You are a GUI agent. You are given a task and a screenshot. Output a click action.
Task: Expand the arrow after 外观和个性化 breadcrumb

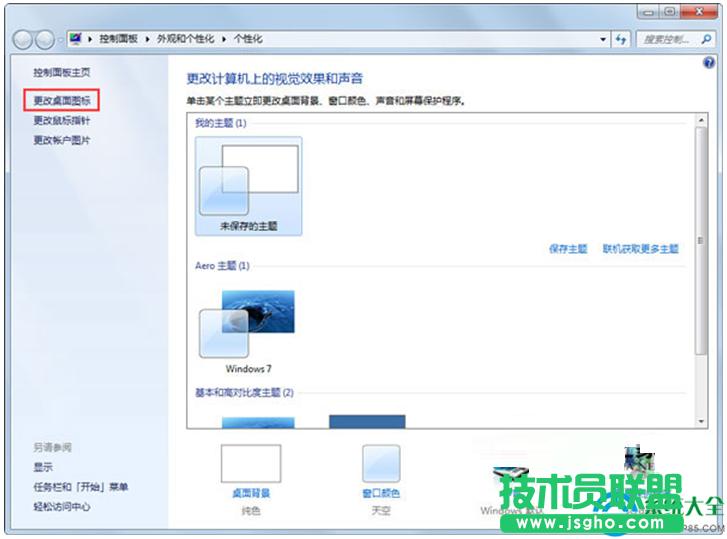click(x=224, y=39)
